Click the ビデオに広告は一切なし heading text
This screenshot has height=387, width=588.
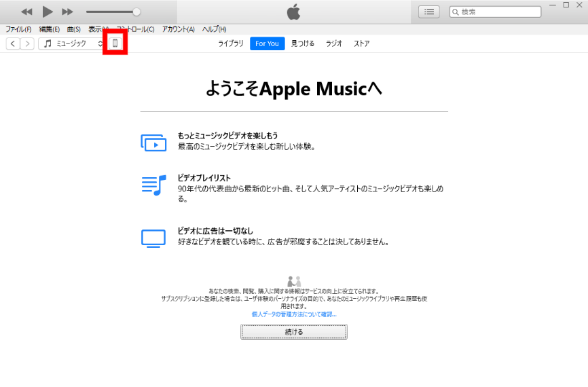(215, 231)
